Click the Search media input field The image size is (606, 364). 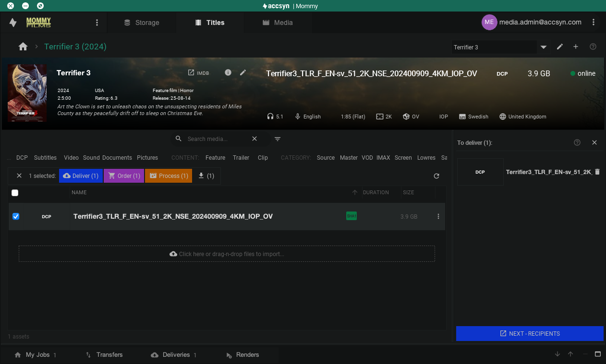pyautogui.click(x=216, y=139)
